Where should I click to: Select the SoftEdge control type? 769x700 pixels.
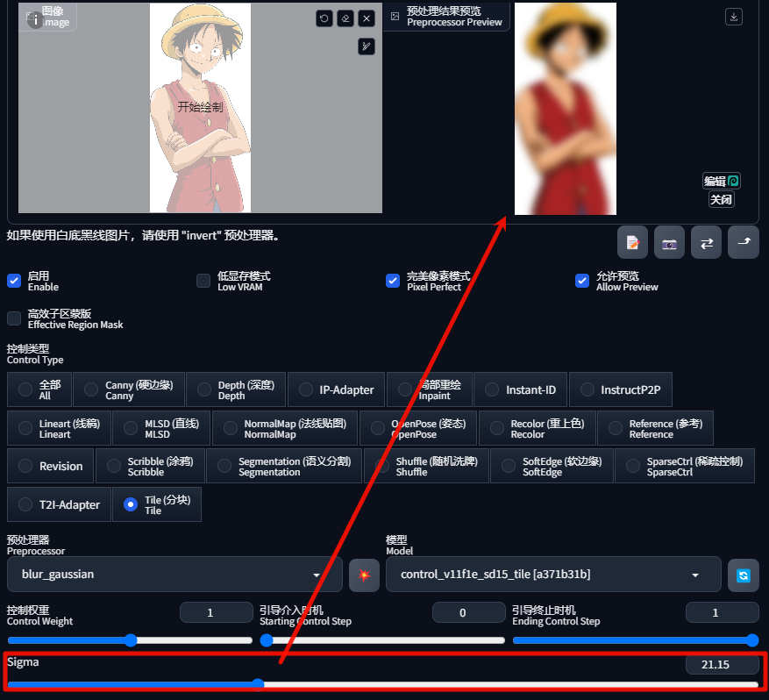[x=552, y=466]
